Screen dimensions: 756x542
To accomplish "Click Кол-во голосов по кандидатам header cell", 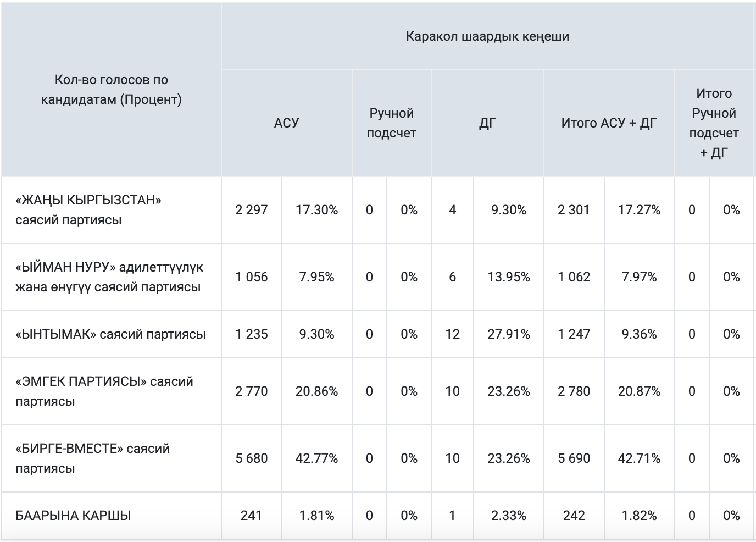I will [x=111, y=90].
